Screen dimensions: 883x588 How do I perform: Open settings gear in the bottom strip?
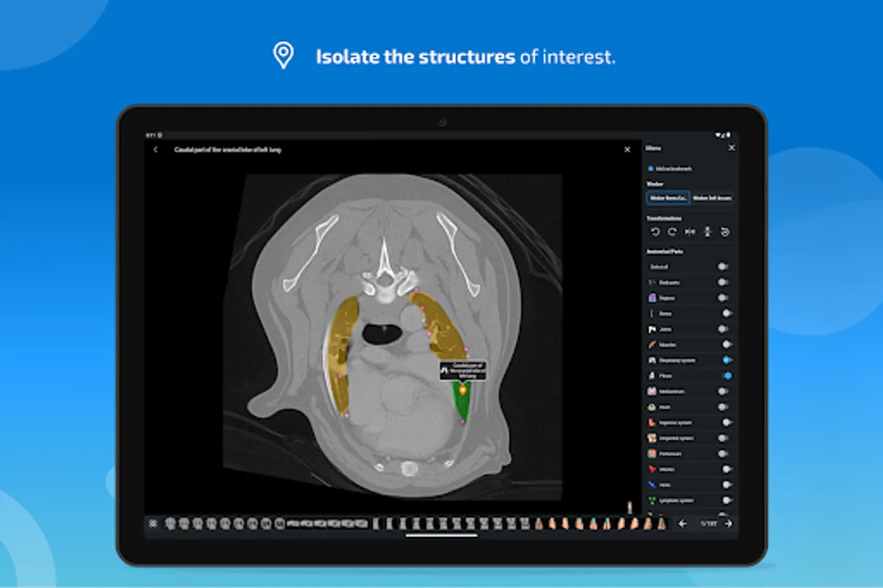click(153, 523)
